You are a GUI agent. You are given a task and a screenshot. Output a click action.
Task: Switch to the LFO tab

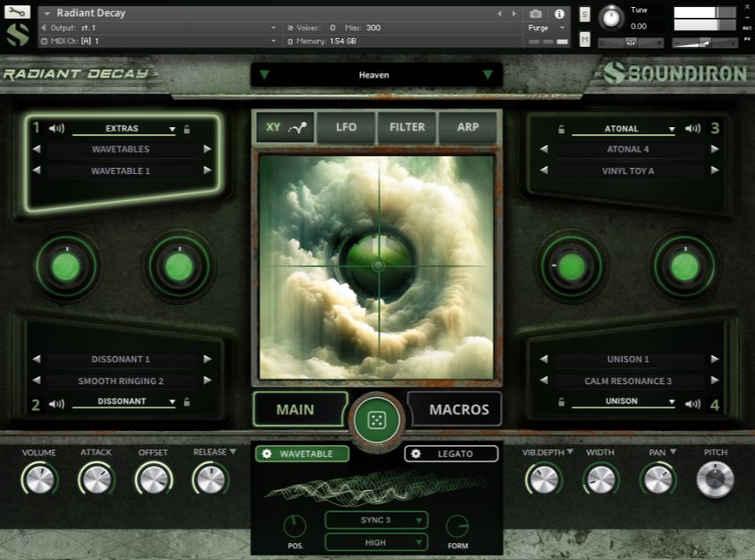click(346, 127)
